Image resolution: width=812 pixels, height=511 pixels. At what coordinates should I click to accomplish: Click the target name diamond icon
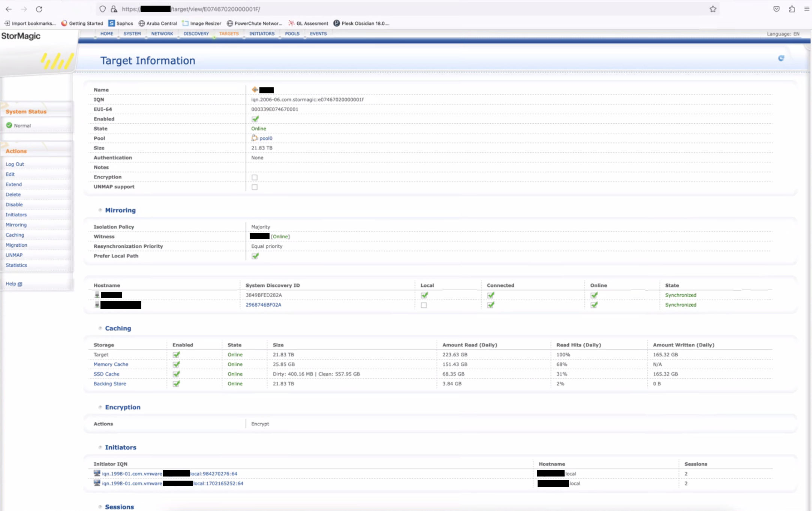pos(255,90)
